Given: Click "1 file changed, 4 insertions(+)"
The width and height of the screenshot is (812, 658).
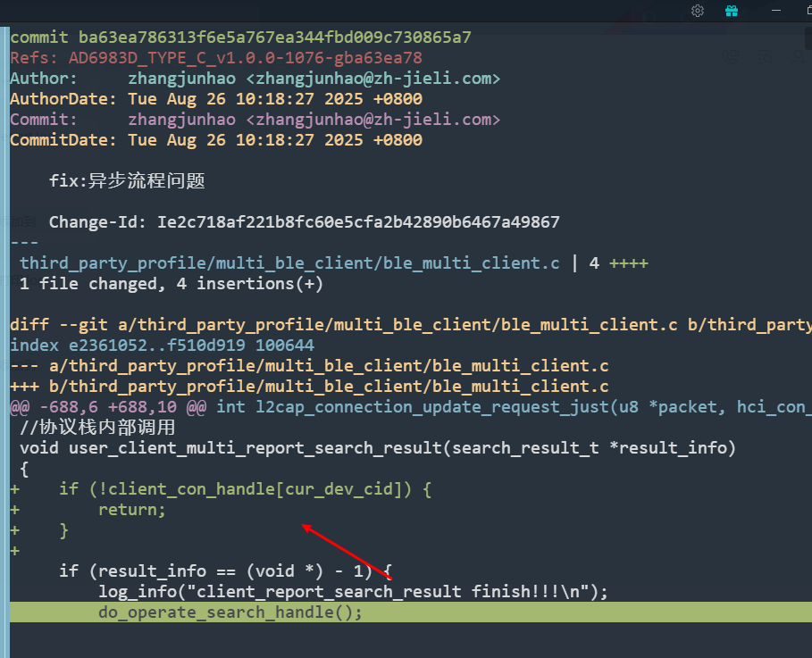Looking at the screenshot, I should coord(172,284).
